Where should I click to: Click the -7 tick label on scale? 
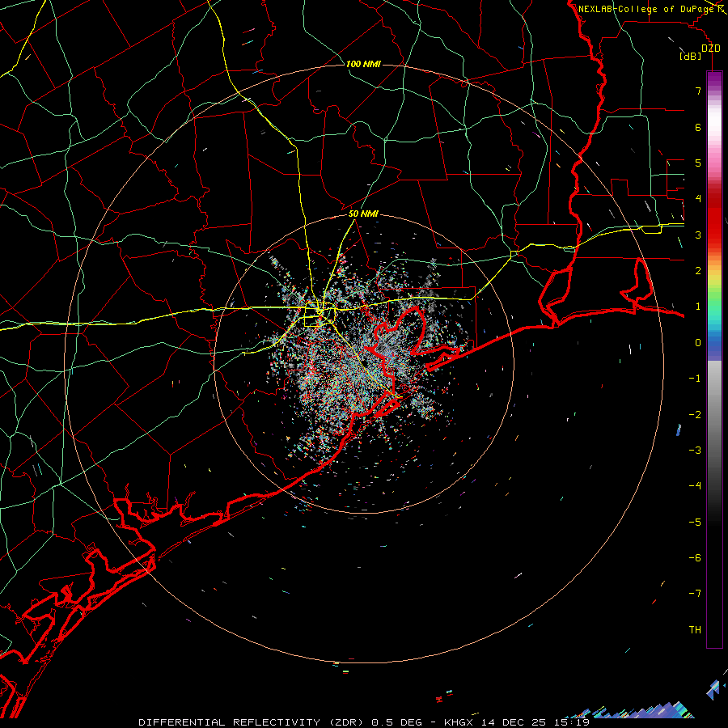point(695,594)
